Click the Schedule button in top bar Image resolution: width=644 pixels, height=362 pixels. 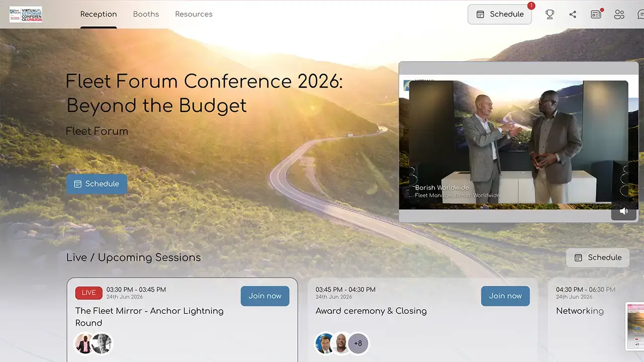click(x=500, y=15)
